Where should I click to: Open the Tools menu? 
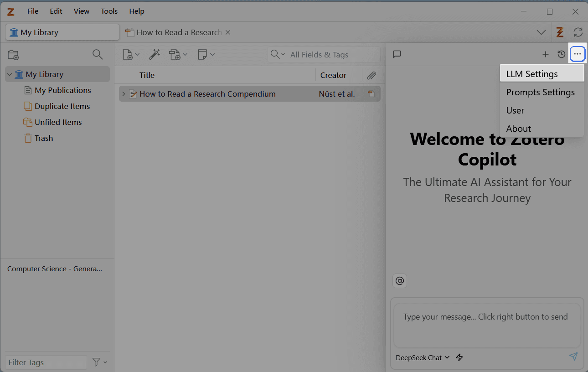[109, 11]
